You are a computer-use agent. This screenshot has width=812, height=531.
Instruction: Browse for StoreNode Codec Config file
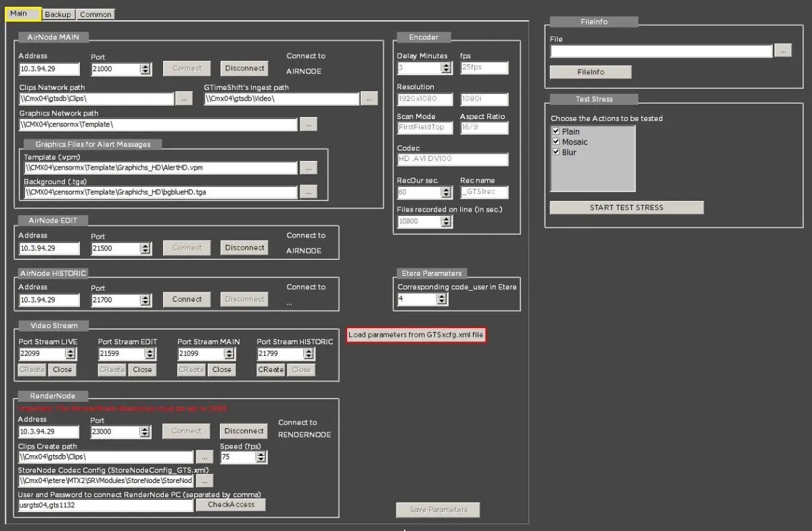pos(204,481)
